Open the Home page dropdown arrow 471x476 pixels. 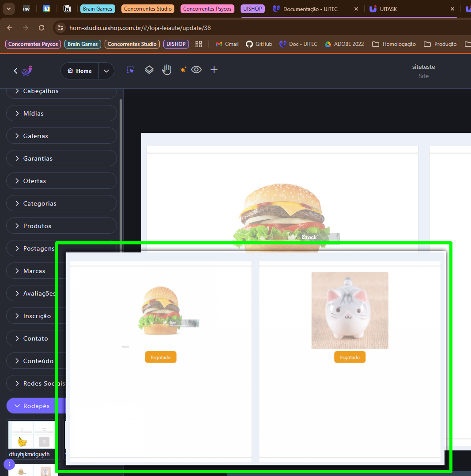(x=106, y=71)
